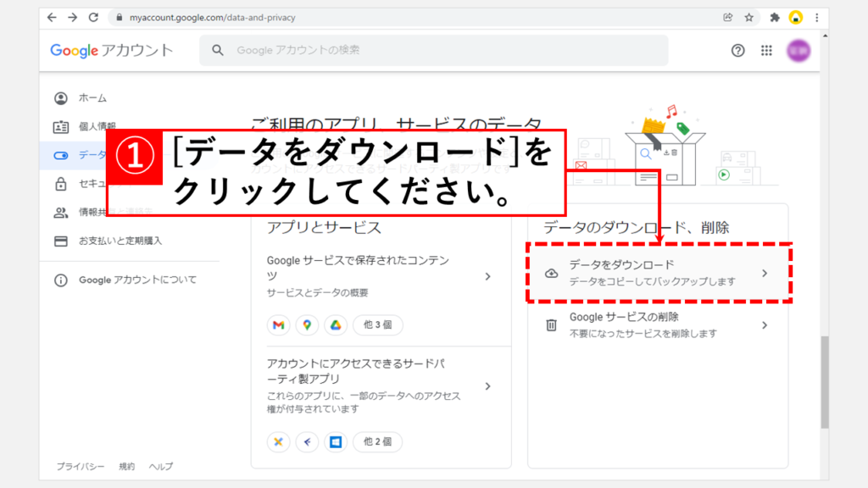Click the Google Drive icon chip
Image resolution: width=868 pixels, height=488 pixels.
click(x=336, y=325)
